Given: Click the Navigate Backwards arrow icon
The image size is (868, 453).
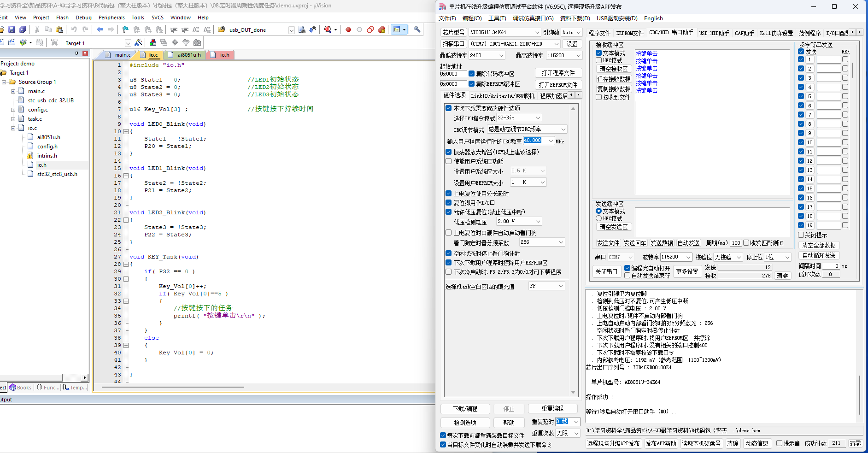Looking at the screenshot, I should 100,29.
